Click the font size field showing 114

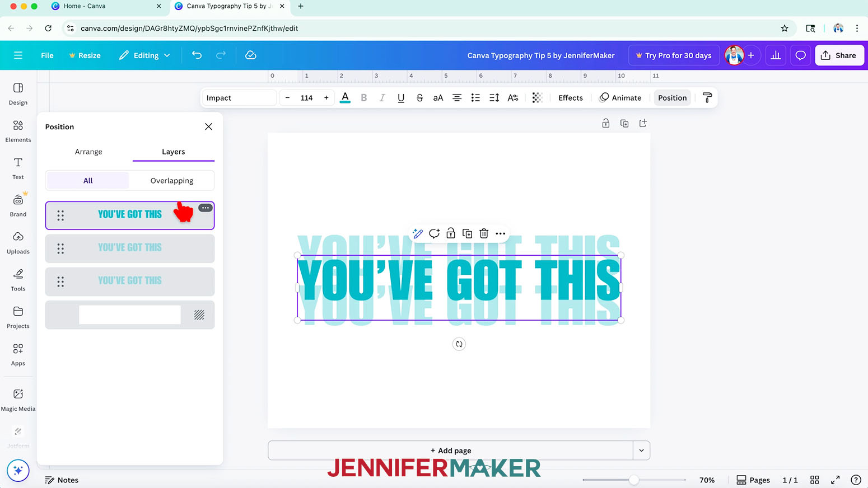point(306,98)
